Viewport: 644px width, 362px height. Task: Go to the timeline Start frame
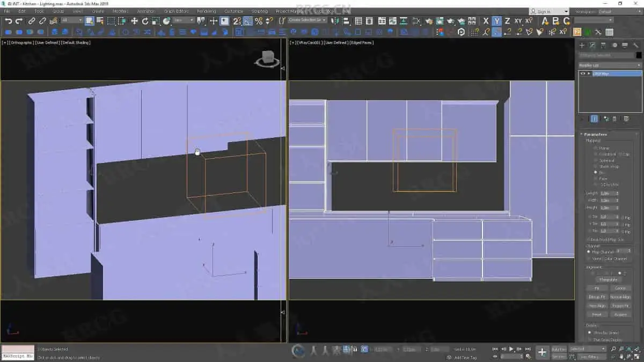point(495,349)
